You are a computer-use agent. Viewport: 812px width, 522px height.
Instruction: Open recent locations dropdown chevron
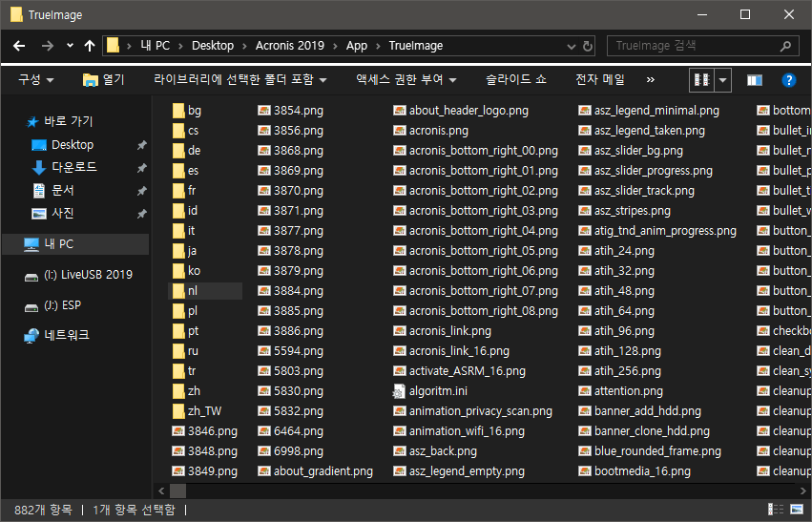tap(70, 46)
